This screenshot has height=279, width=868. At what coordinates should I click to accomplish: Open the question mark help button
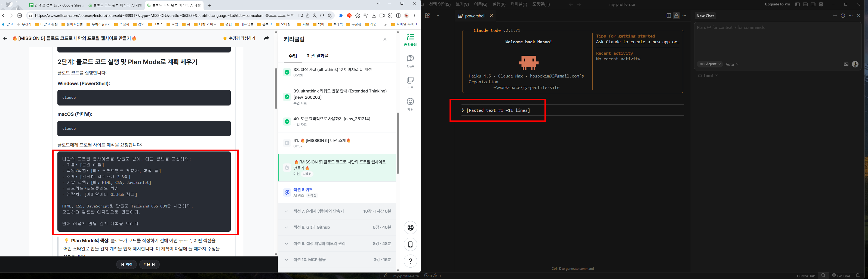(410, 261)
